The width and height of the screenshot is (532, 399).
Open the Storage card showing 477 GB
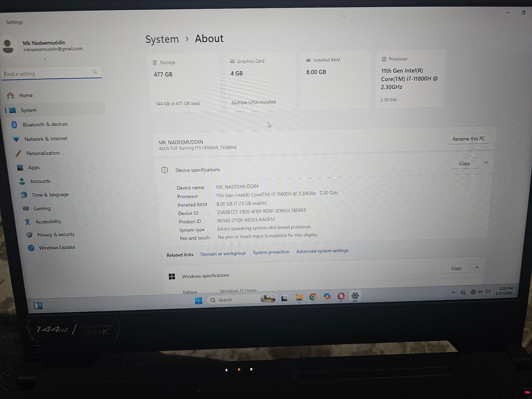[x=184, y=82]
